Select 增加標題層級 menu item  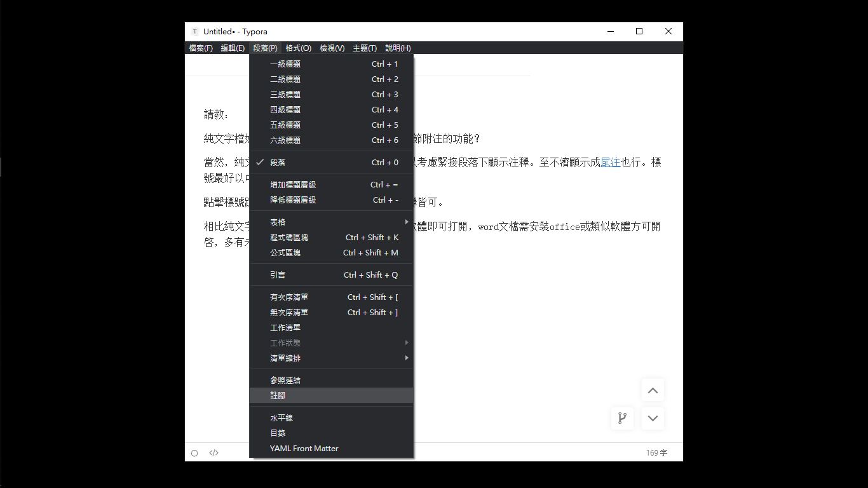[x=331, y=185]
